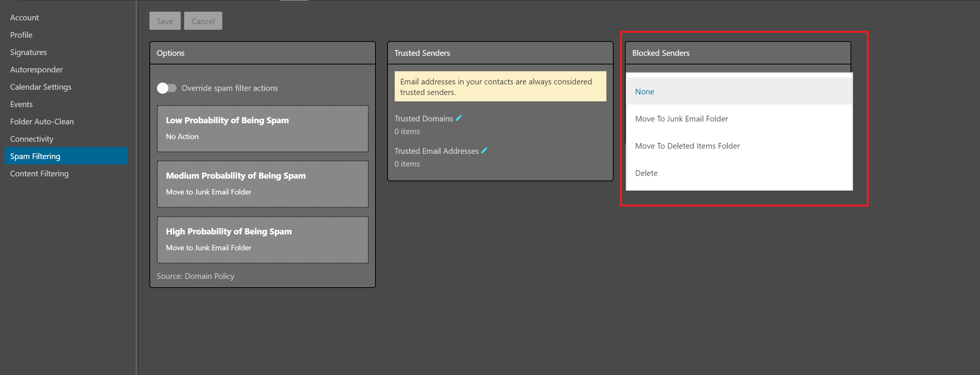
Task: Select the Delete option in dropdown
Action: 646,173
